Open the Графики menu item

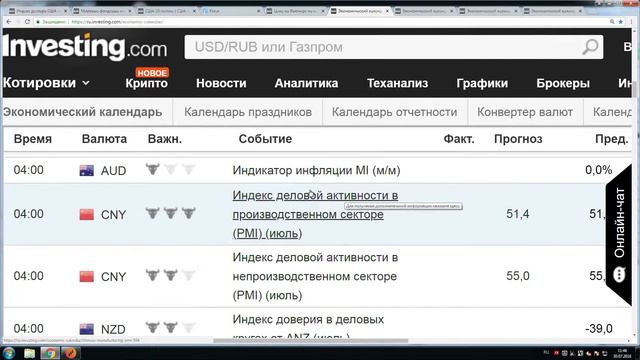482,83
